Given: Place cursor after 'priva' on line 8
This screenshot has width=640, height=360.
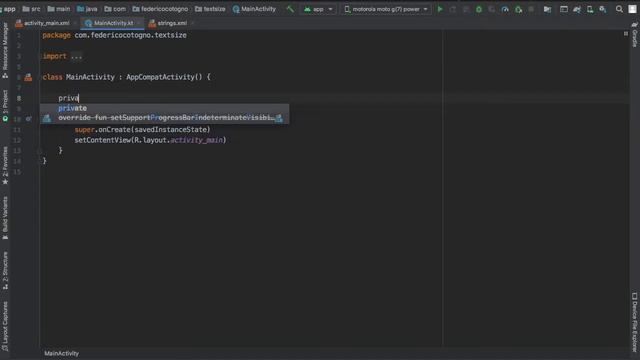Looking at the screenshot, I should (x=79, y=98).
